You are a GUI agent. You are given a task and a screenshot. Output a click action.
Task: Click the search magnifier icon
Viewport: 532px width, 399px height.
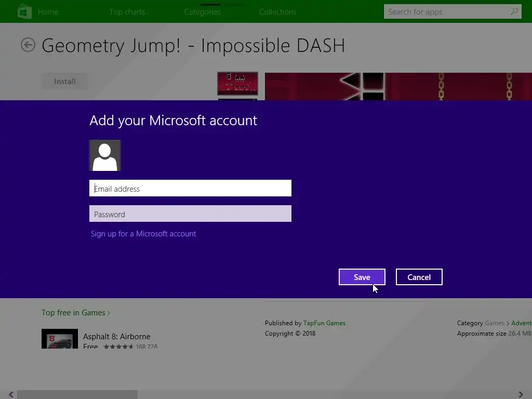pos(514,11)
